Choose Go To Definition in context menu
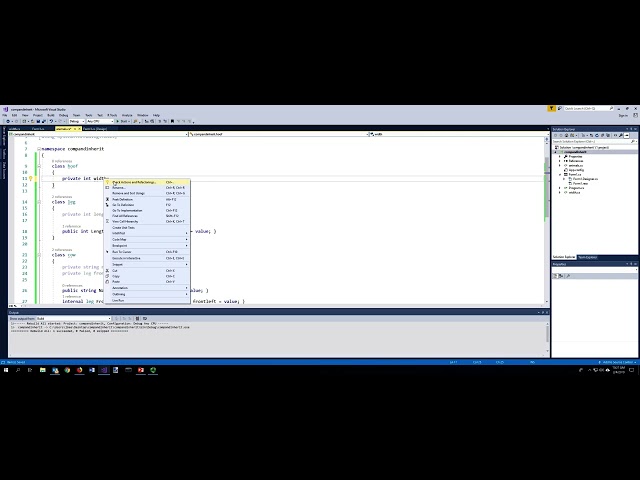Screen dimensions: 640x480 point(147,205)
